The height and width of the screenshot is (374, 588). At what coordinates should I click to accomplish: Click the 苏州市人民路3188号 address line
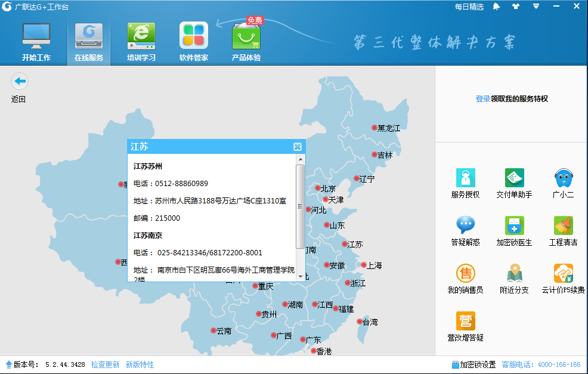pyautogui.click(x=210, y=200)
